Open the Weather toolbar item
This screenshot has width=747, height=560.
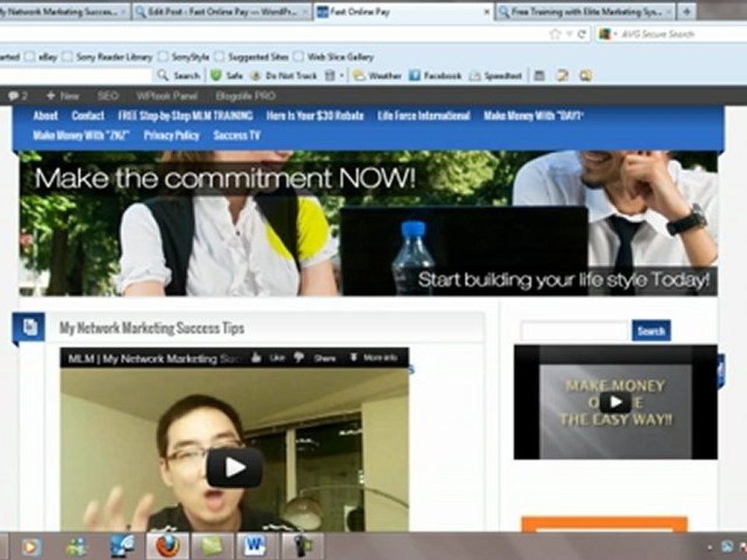[x=377, y=75]
